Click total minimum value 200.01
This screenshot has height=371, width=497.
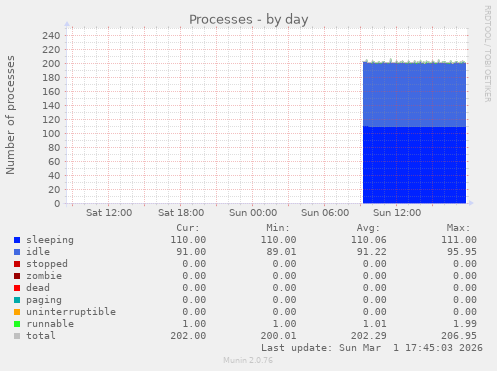click(278, 336)
